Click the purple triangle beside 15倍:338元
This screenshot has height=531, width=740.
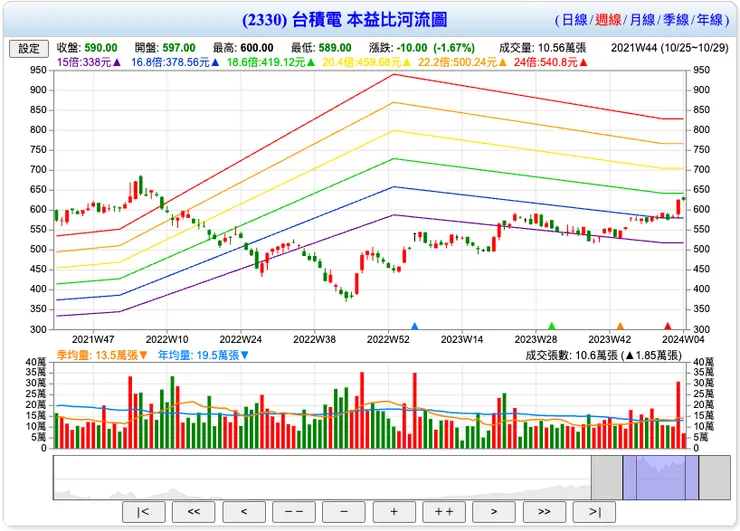117,63
